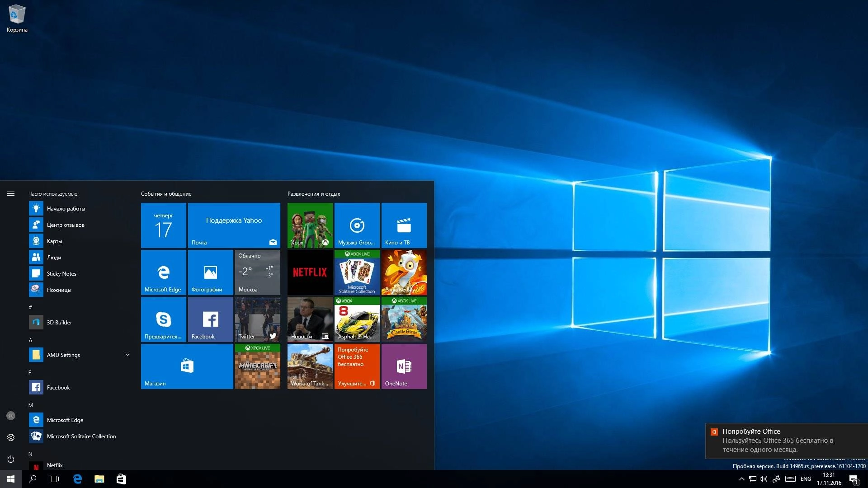Open Карты from app list

pyautogui.click(x=80, y=241)
